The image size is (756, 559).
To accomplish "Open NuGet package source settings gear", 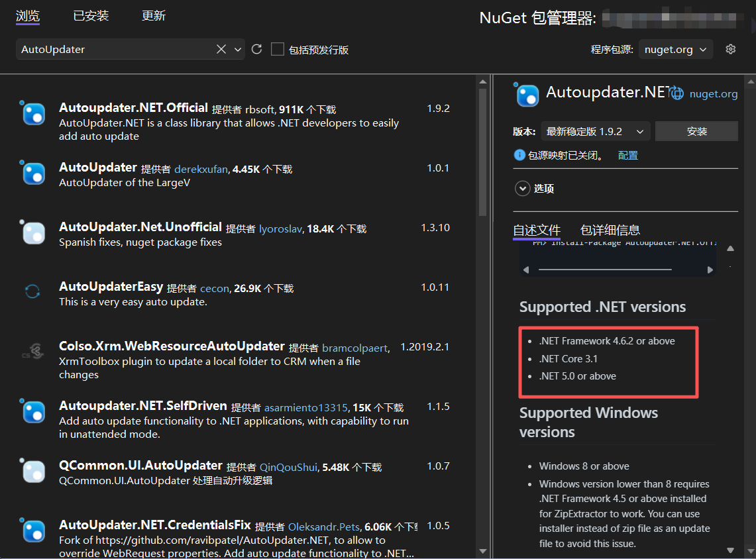I will click(x=730, y=49).
